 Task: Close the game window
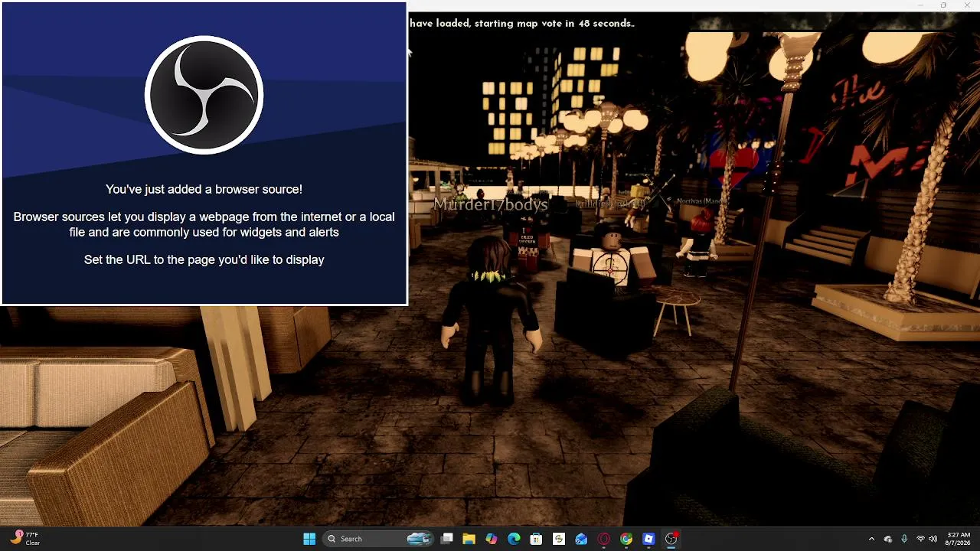[x=966, y=5]
